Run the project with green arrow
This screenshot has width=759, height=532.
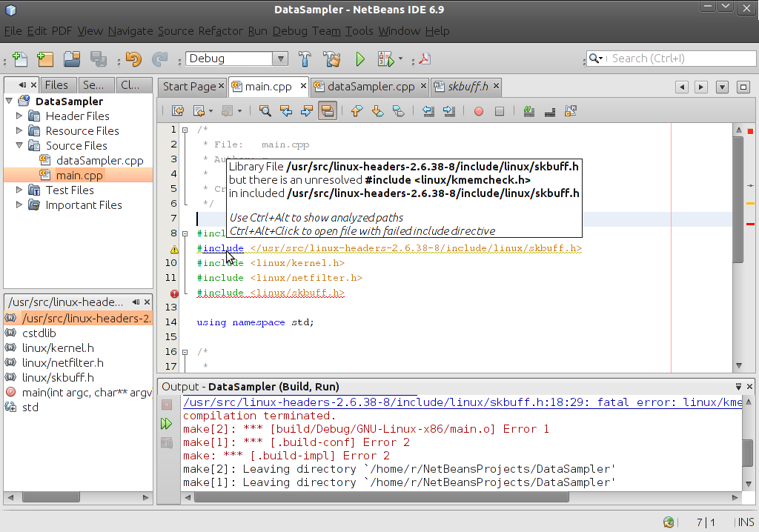tap(360, 59)
